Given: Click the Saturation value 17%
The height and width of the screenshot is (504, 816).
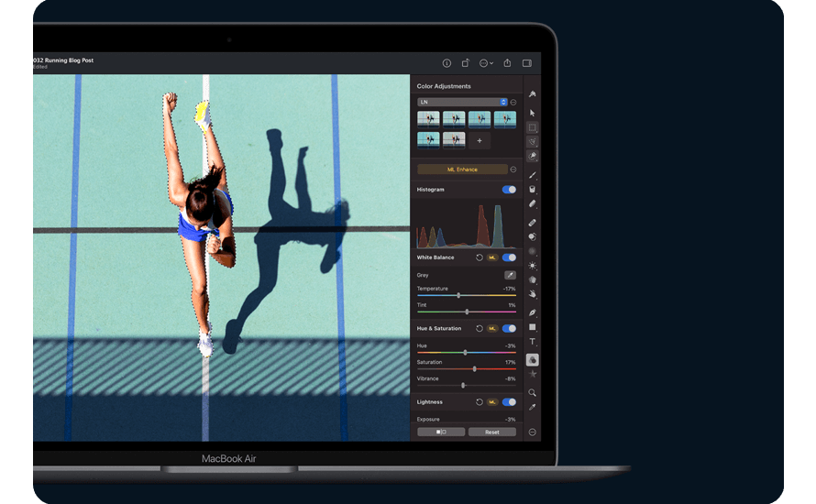Looking at the screenshot, I should point(511,362).
